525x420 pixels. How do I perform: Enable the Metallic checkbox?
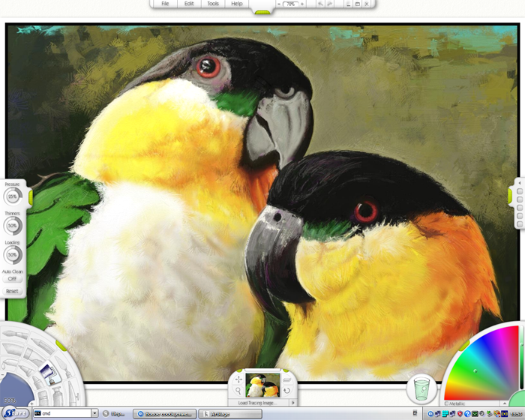pyautogui.click(x=447, y=403)
